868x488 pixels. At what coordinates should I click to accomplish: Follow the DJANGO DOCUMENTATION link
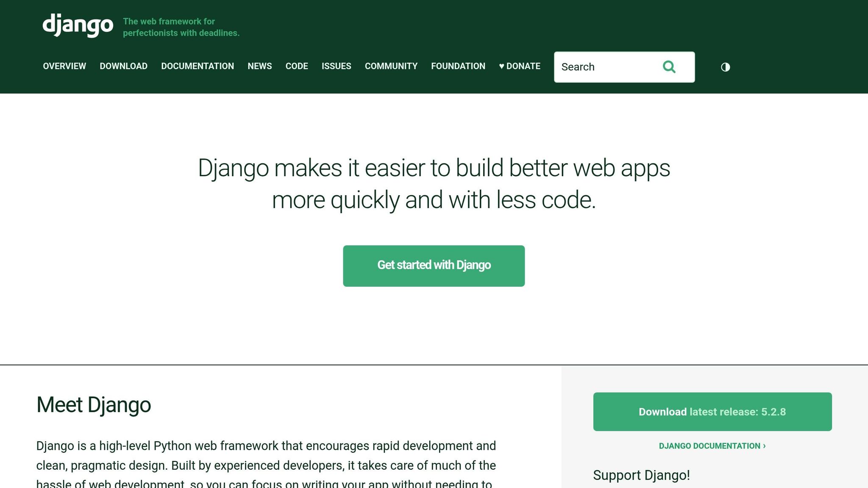coord(712,446)
